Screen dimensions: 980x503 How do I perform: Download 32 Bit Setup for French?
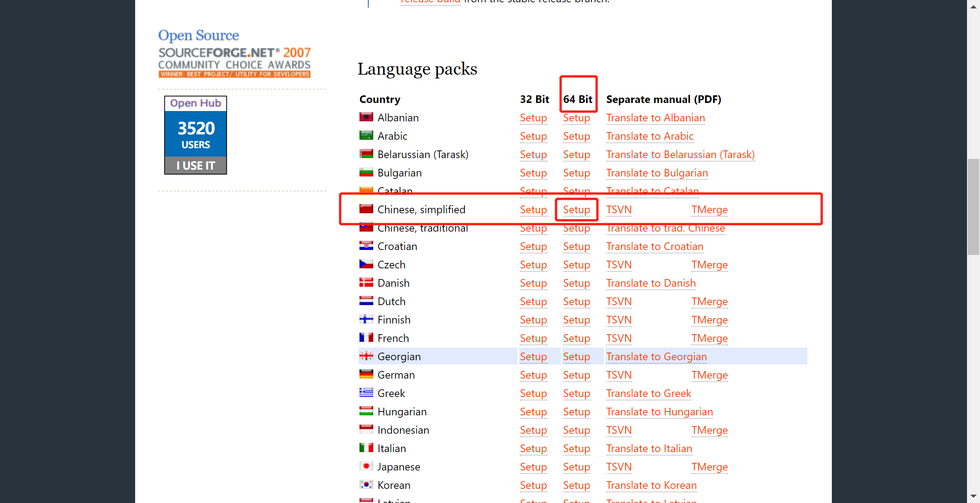coord(533,338)
